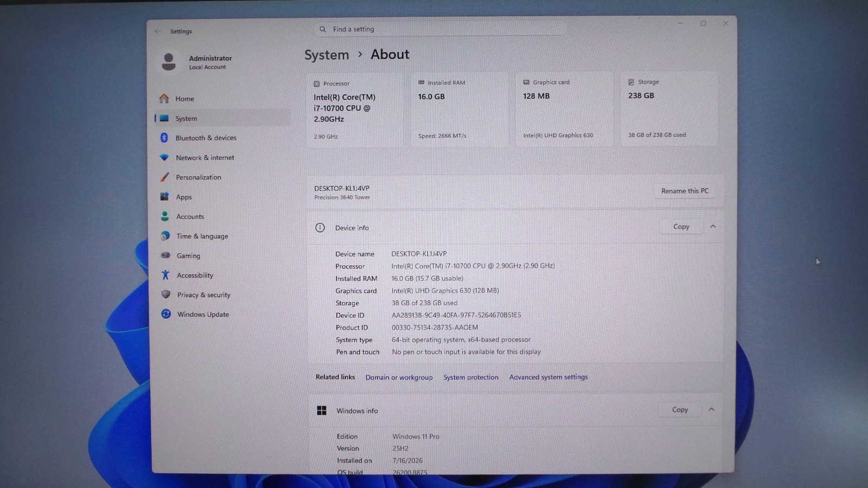Click the Bluetooth & devices icon
The height and width of the screenshot is (488, 868).
pos(164,138)
